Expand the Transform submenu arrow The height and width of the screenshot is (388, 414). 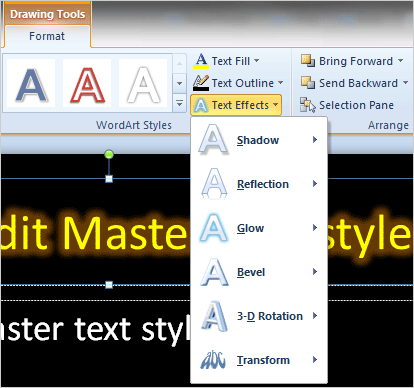(315, 360)
